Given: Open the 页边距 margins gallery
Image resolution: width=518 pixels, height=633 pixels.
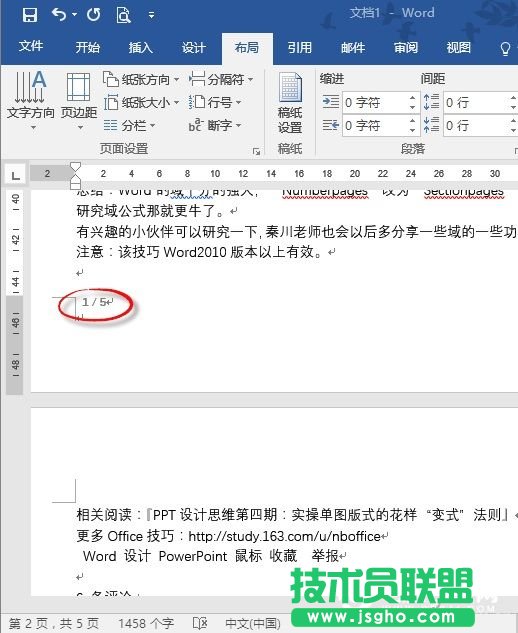Looking at the screenshot, I should tap(79, 101).
